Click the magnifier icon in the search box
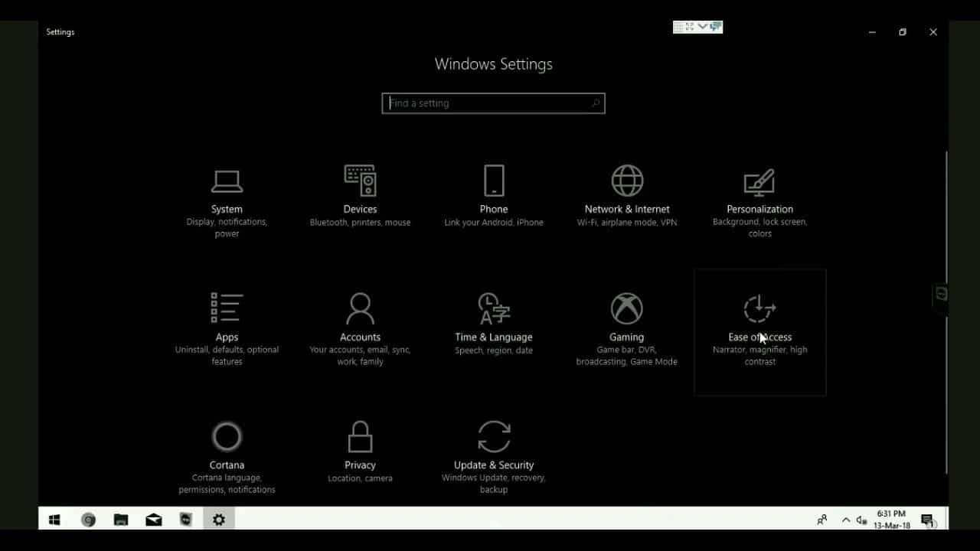The width and height of the screenshot is (980, 551). (x=595, y=103)
